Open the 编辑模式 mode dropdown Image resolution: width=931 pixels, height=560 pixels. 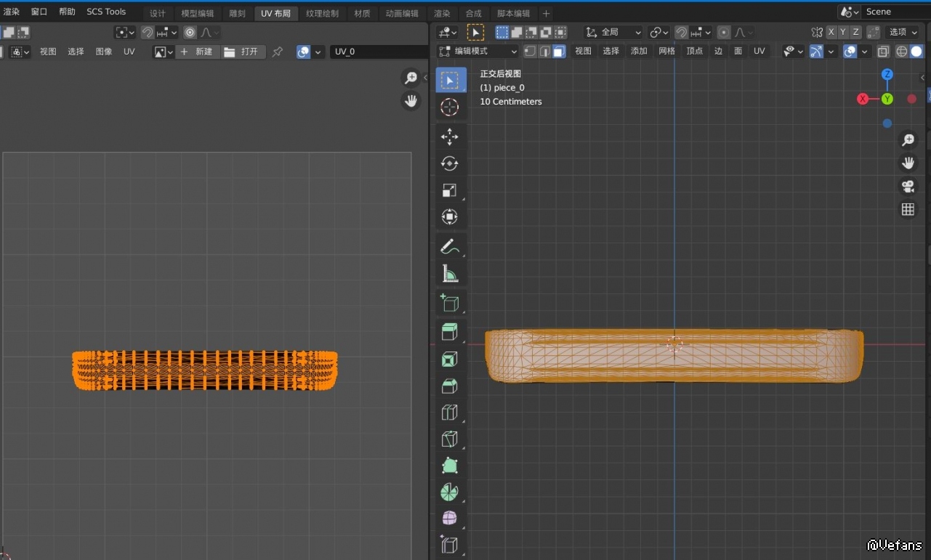477,52
